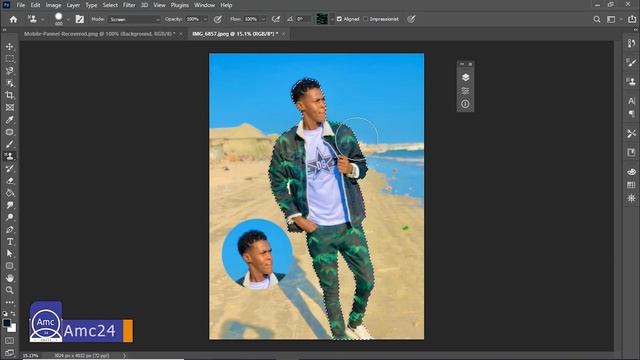
Task: Toggle pressure for size button
Action: point(411,19)
